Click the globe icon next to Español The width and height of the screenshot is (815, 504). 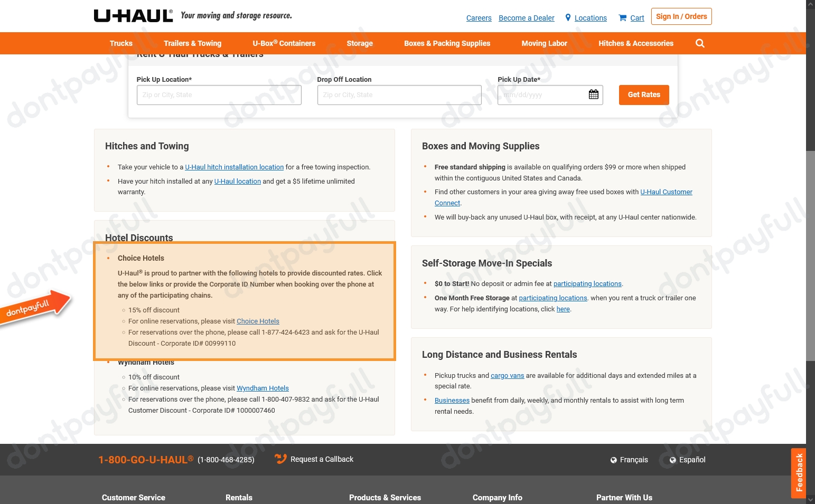[673, 460]
